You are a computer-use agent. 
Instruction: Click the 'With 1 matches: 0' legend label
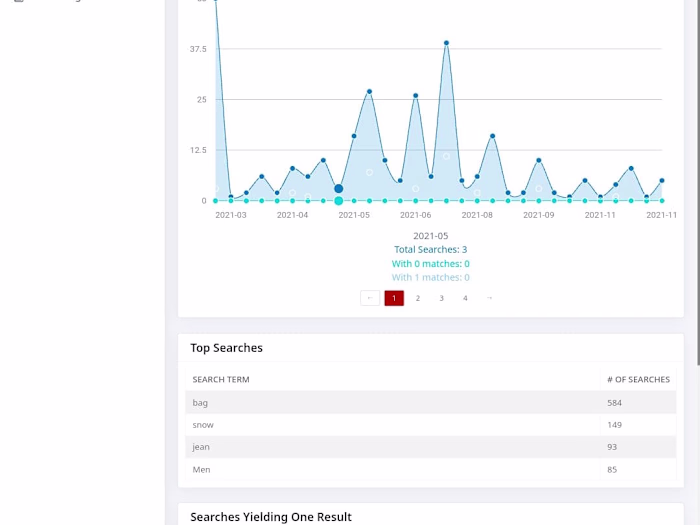[430, 277]
